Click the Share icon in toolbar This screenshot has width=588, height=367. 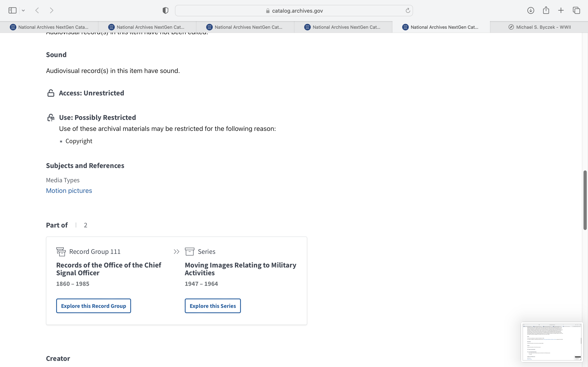coord(546,10)
